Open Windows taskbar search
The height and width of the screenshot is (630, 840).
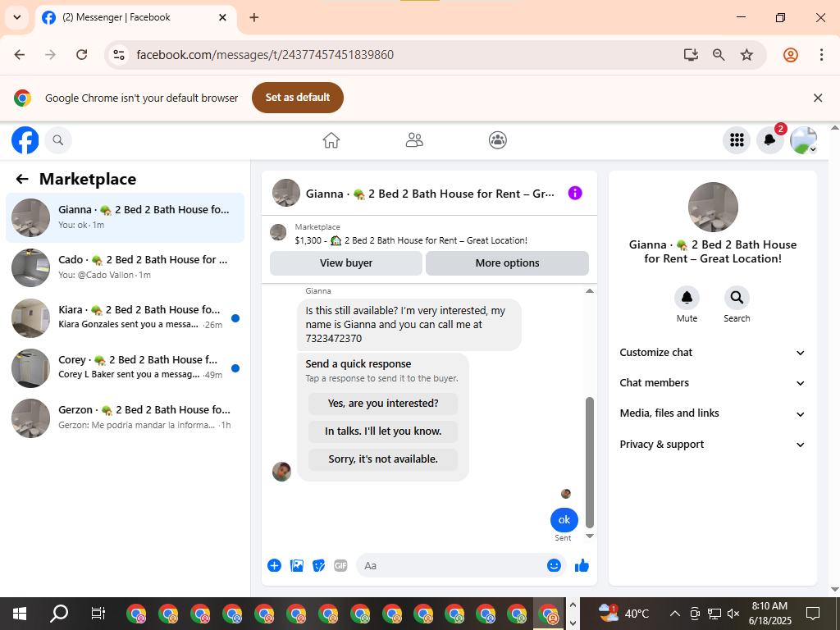pyautogui.click(x=59, y=614)
